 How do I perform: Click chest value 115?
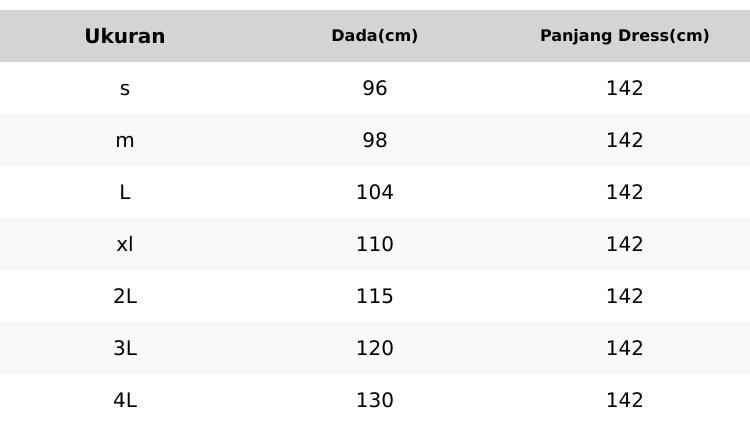click(x=375, y=296)
